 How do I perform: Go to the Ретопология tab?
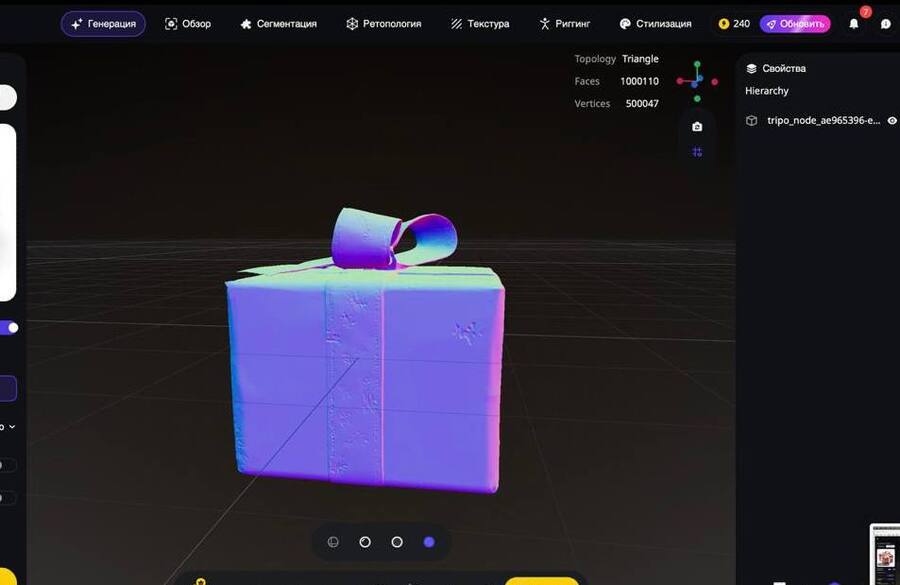tap(383, 24)
